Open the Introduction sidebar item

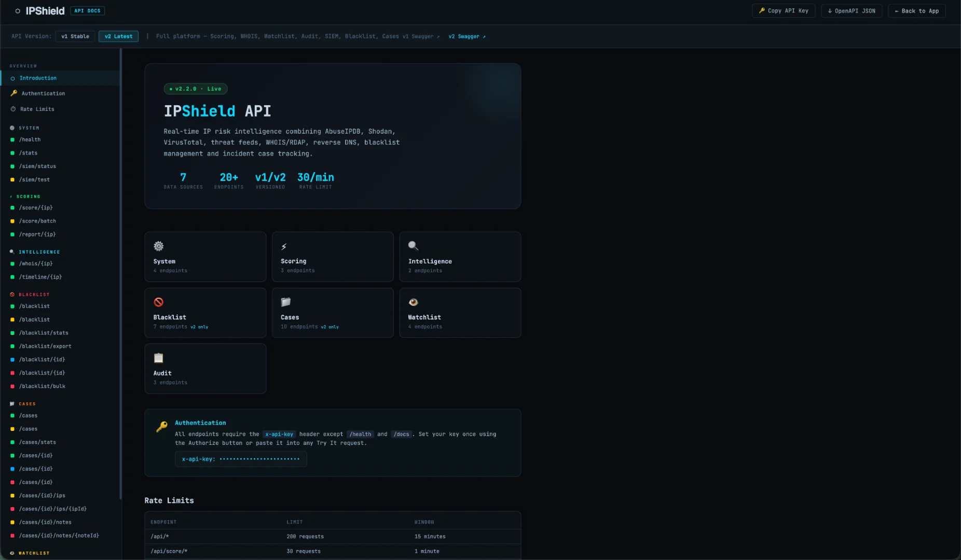pos(60,78)
